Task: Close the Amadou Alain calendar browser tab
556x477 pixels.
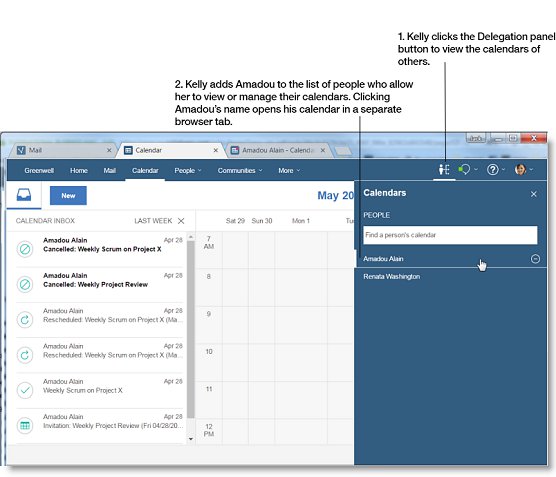Action: pyautogui.click(x=323, y=150)
